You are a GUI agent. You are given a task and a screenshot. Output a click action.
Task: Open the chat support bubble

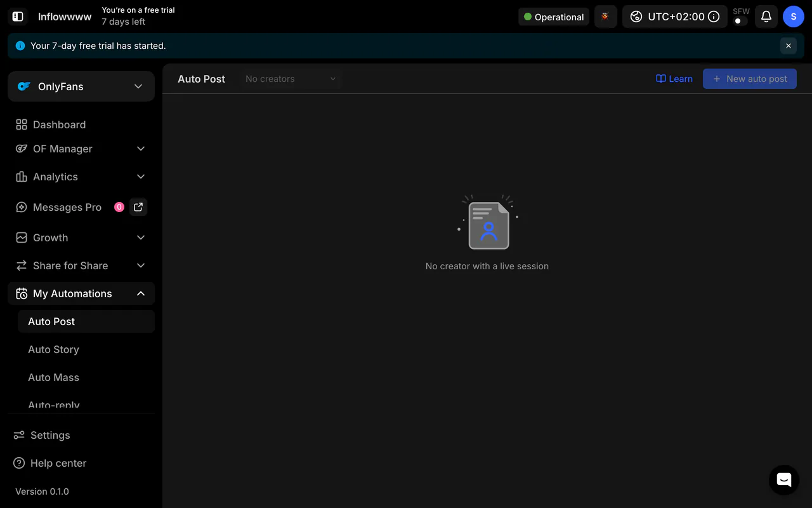tap(784, 480)
